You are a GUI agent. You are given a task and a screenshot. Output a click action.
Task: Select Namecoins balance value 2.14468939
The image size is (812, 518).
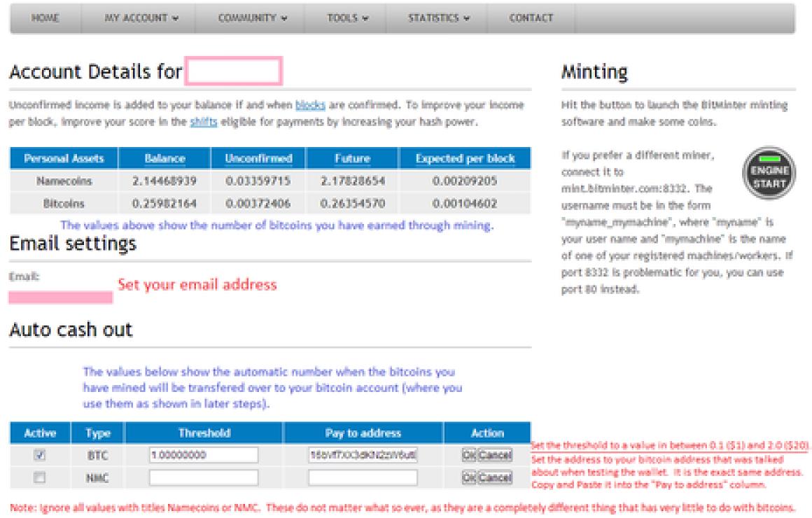click(x=164, y=181)
